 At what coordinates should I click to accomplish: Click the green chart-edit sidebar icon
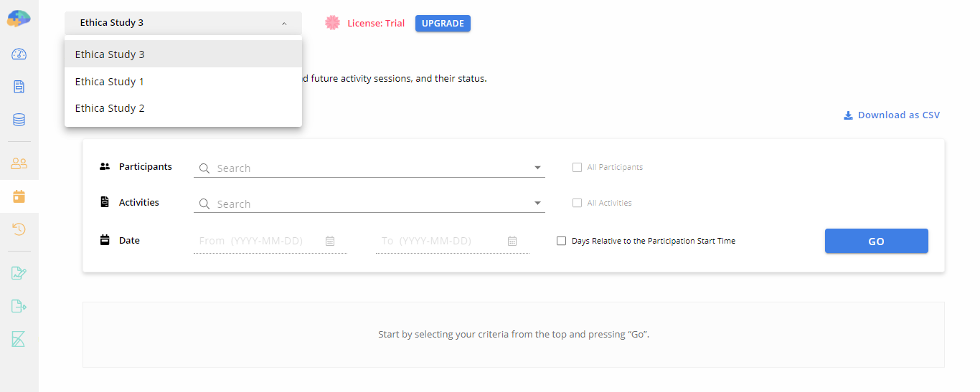tap(19, 273)
